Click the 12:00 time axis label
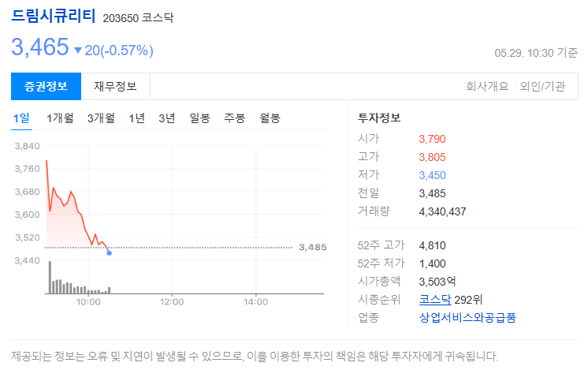 (172, 302)
